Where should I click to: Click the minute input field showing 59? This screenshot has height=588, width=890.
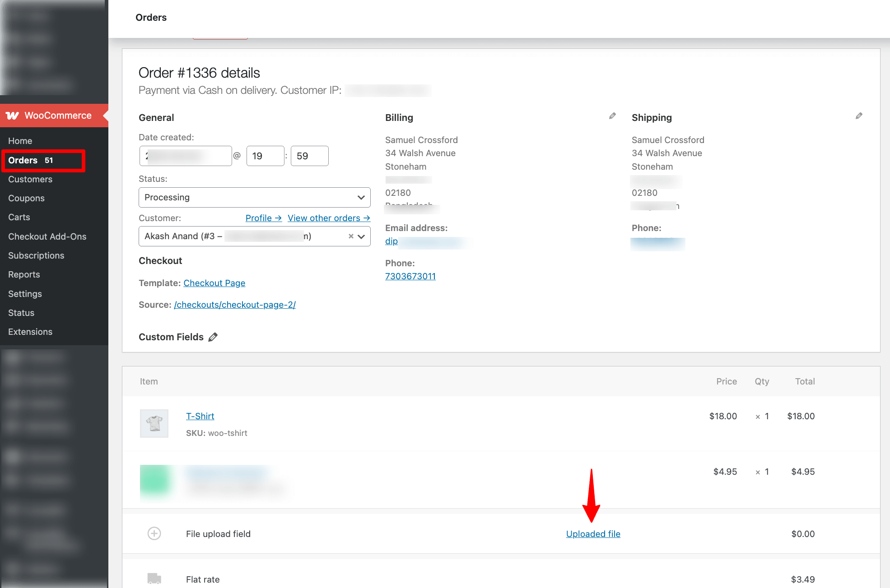click(309, 156)
